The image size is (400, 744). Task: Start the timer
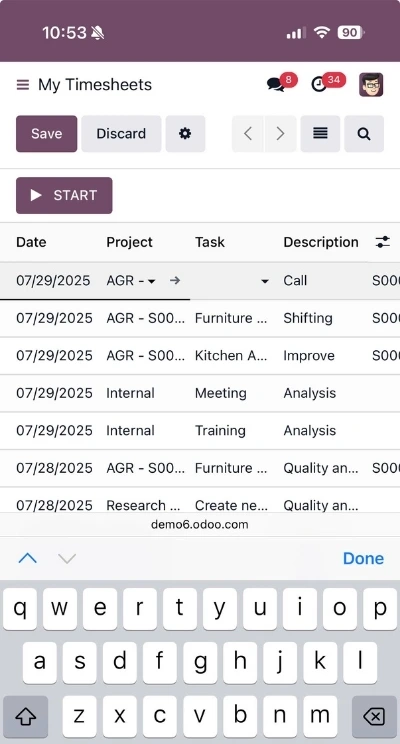click(65, 195)
